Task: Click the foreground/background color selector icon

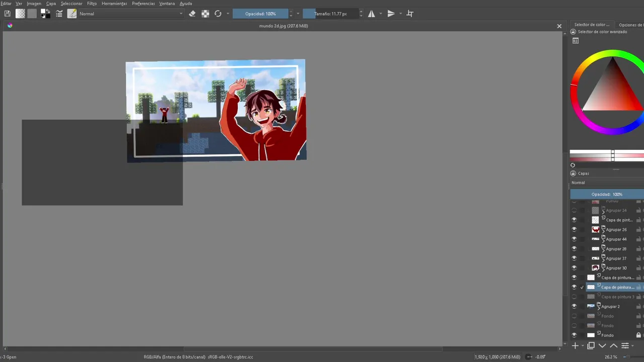Action: coord(45,14)
